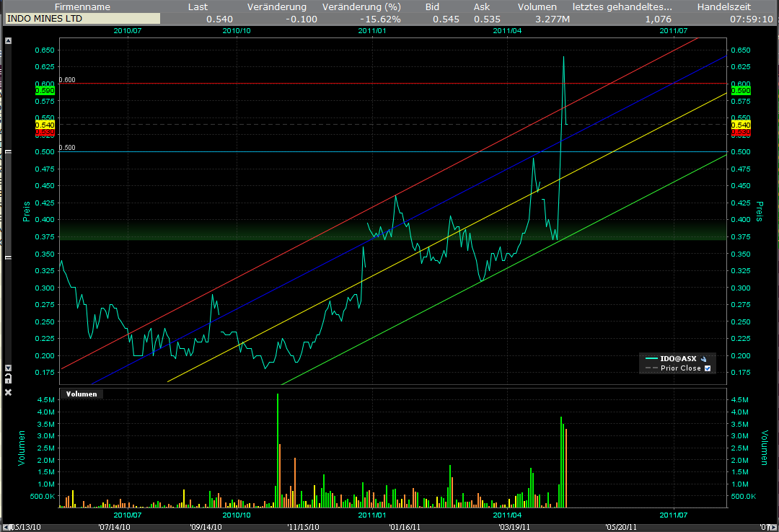Click the '07/14/10 date on the scrollbar
The image size is (779, 532).
[x=114, y=527]
